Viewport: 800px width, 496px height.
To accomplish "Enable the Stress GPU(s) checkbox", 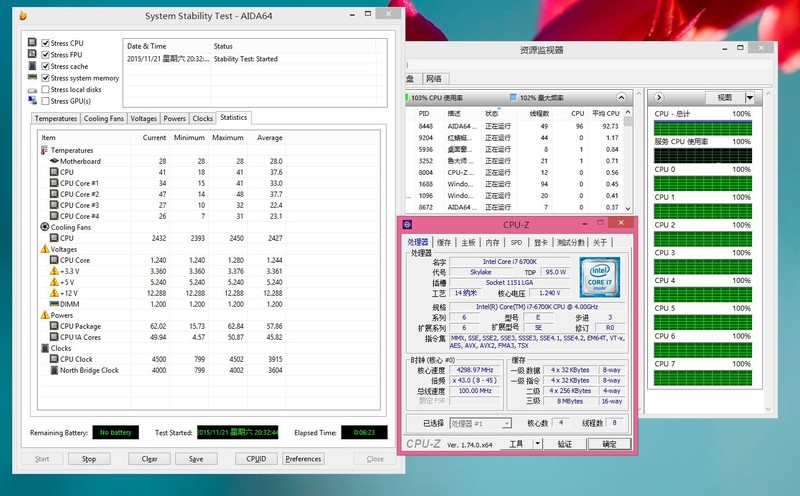I will tap(45, 101).
